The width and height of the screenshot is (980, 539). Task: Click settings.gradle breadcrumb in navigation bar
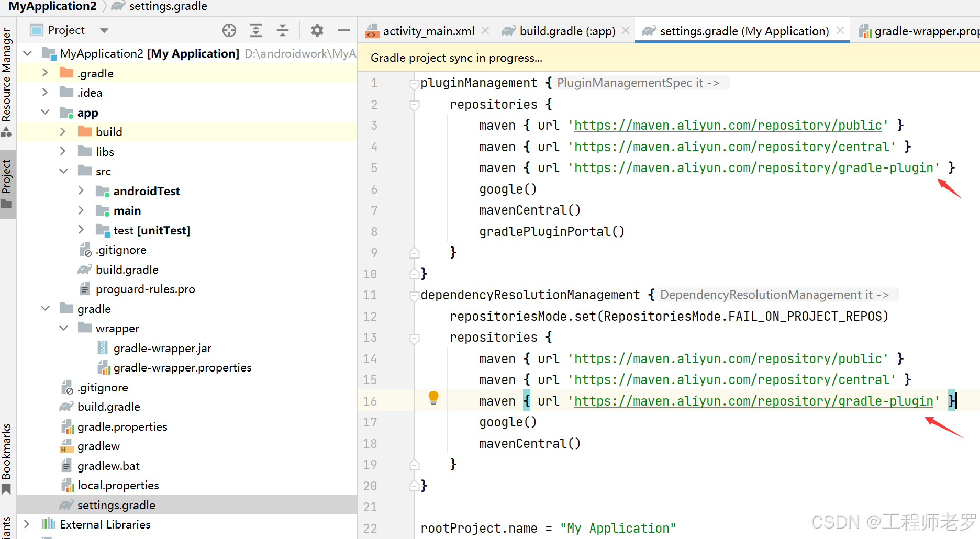[x=168, y=6]
